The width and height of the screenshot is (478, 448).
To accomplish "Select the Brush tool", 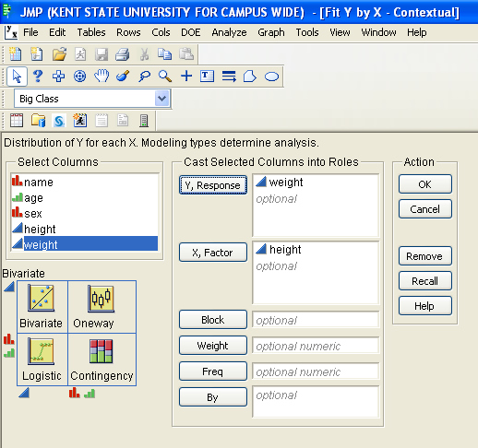I will (x=123, y=76).
